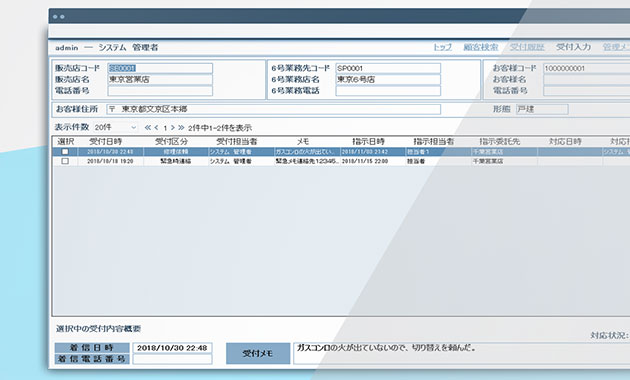Click 指示担当者 column header
Image resolution: width=630 pixels, height=380 pixels.
(434, 142)
